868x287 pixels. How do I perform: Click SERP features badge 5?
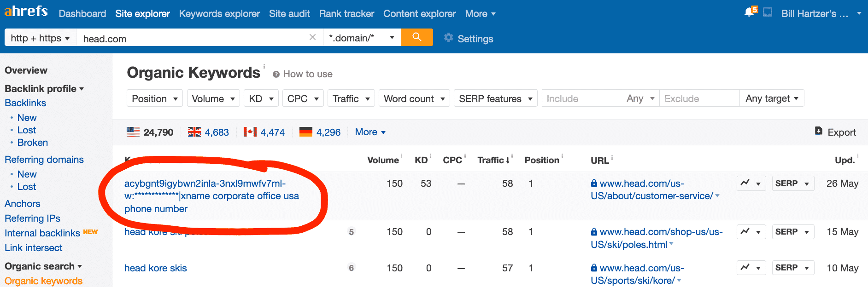coord(351,232)
